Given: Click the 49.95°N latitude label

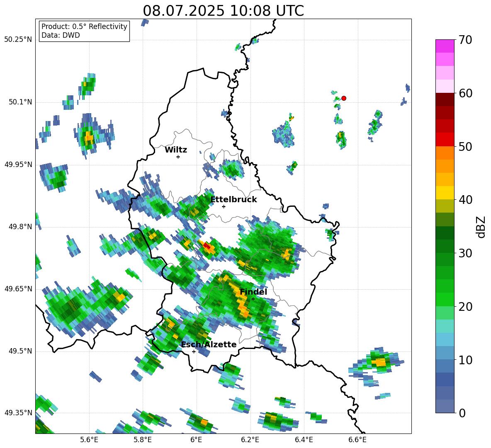Looking at the screenshot, I should pyautogui.click(x=18, y=165).
